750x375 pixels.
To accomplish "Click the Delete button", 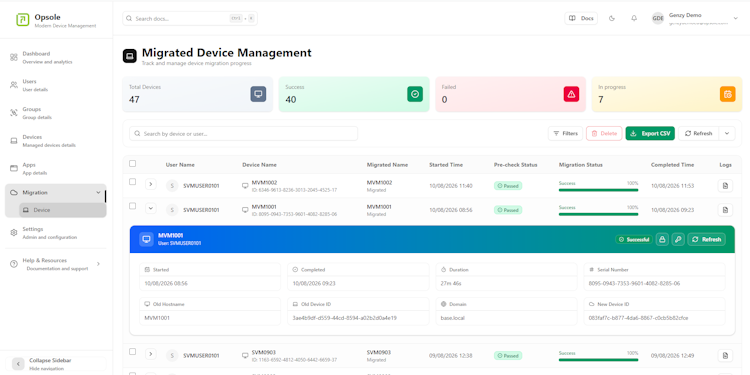I will 604,133.
